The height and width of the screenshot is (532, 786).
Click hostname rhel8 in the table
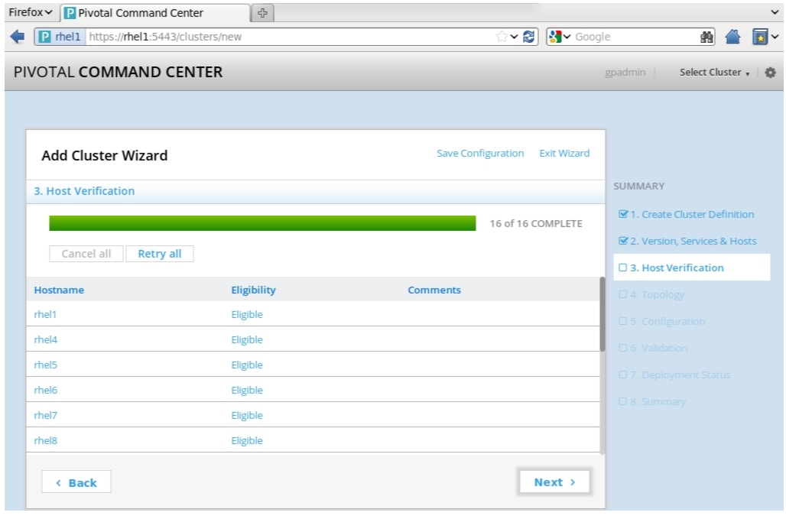(46, 441)
